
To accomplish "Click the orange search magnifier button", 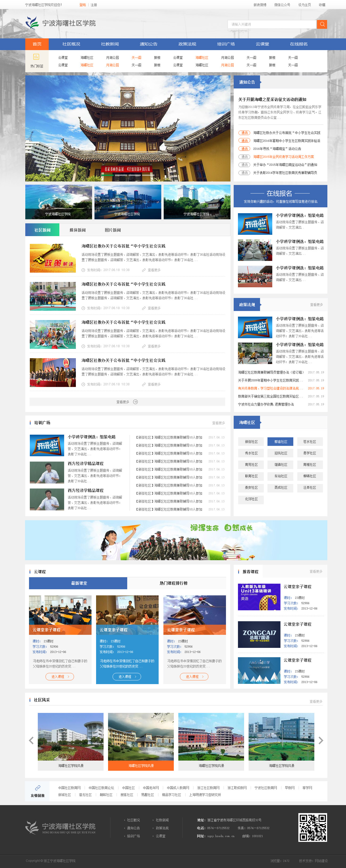I will (x=322, y=24).
